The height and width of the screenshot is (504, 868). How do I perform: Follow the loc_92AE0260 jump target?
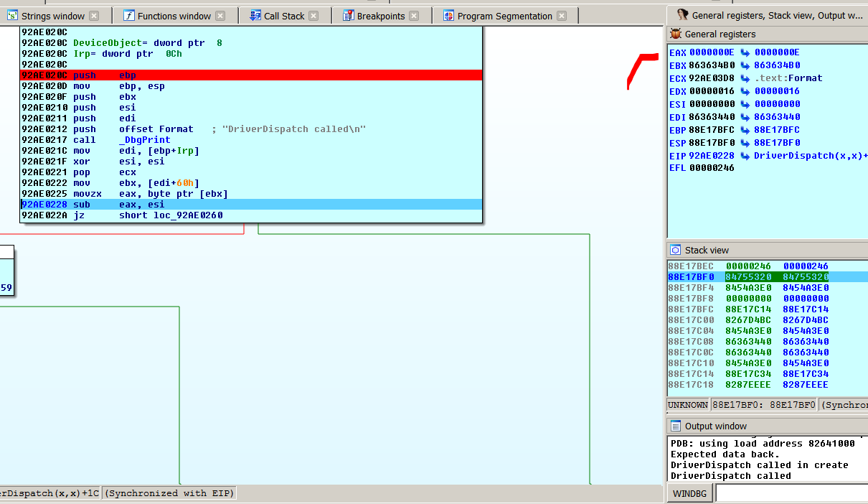[187, 215]
